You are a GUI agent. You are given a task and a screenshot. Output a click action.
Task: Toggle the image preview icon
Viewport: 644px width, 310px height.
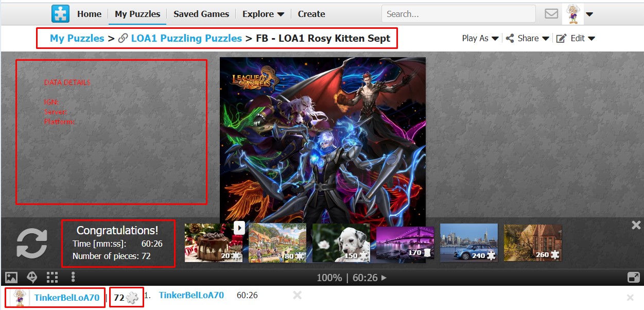[x=11, y=278]
